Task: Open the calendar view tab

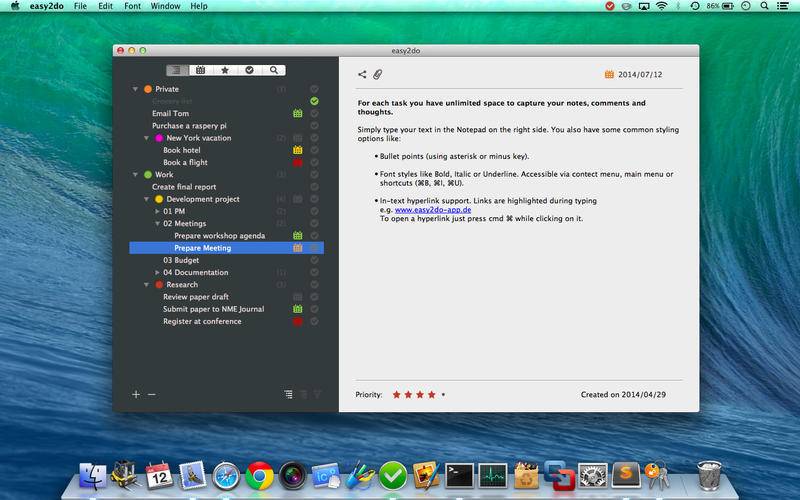Action: [x=201, y=70]
